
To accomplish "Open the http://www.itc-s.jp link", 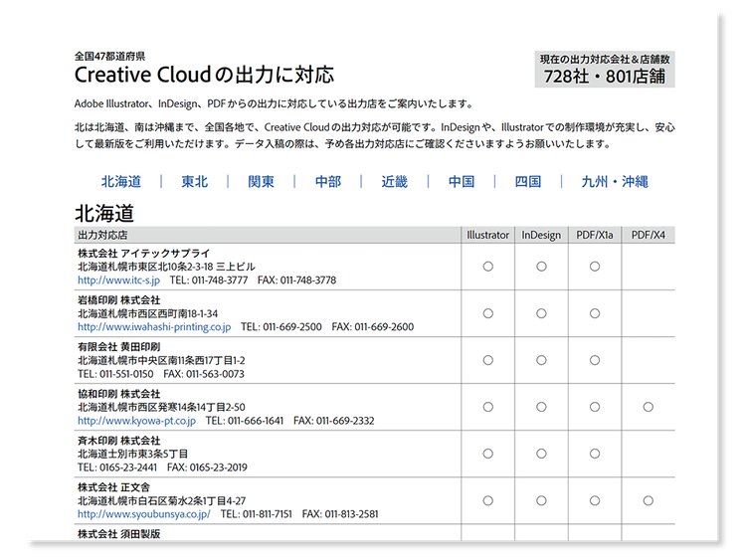I will point(119,280).
